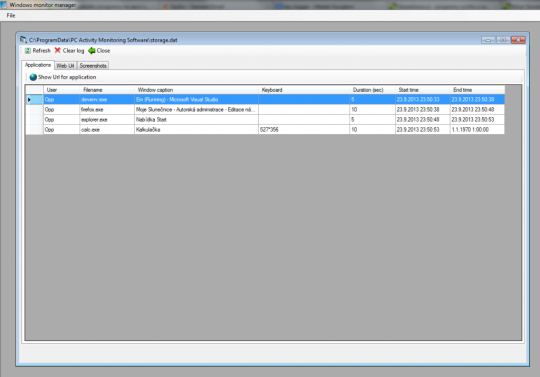Switch to the Web Url tab
The image size is (540, 377).
click(65, 66)
